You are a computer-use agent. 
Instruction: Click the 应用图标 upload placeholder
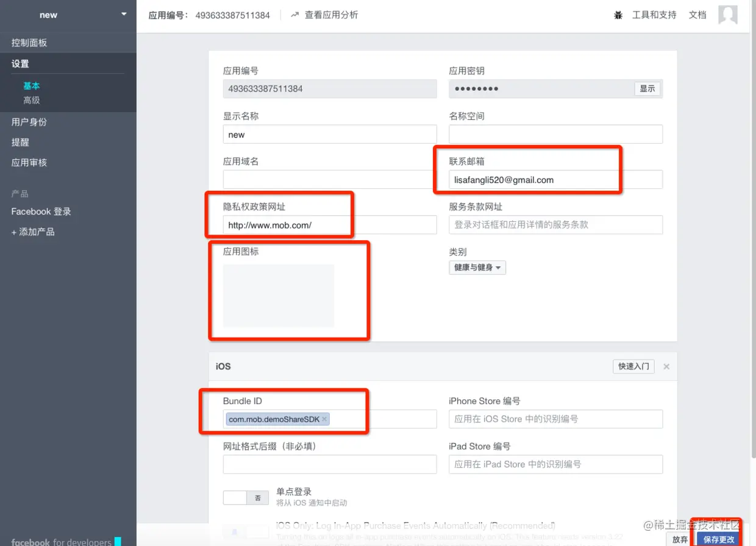click(279, 296)
